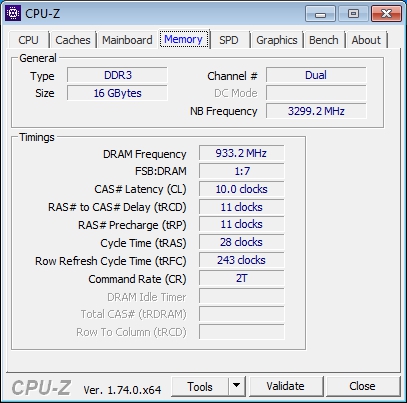Open the Graphics tab
This screenshot has width=407, height=403.
click(x=277, y=40)
